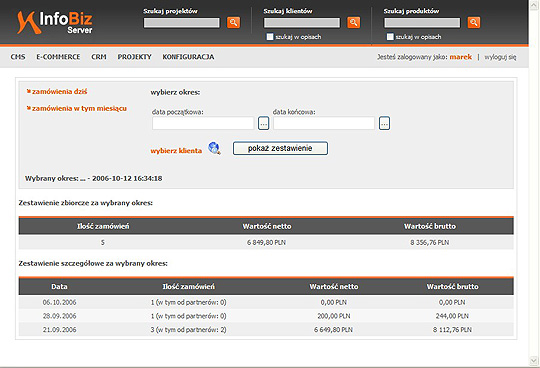
Task: Open the date picker for data początkowa
Action: tap(263, 123)
